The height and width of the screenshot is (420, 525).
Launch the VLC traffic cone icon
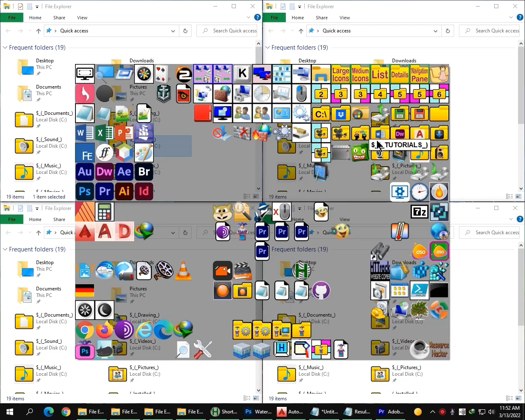[x=183, y=271]
